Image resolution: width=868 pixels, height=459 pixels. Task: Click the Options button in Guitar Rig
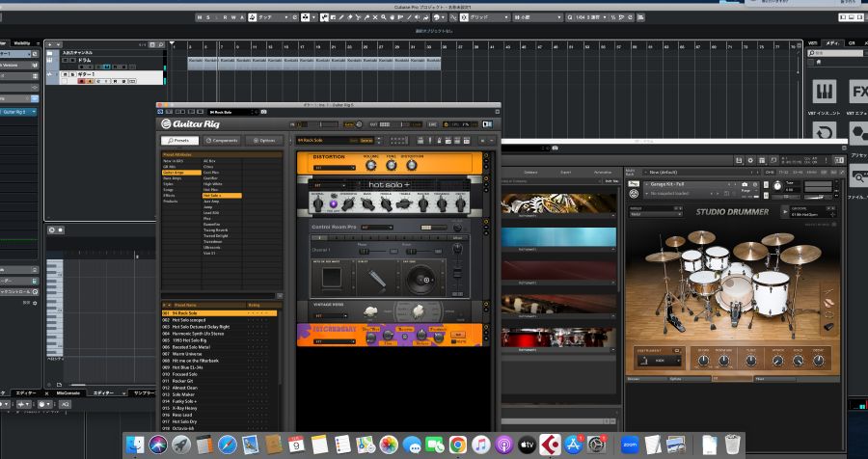coord(263,140)
